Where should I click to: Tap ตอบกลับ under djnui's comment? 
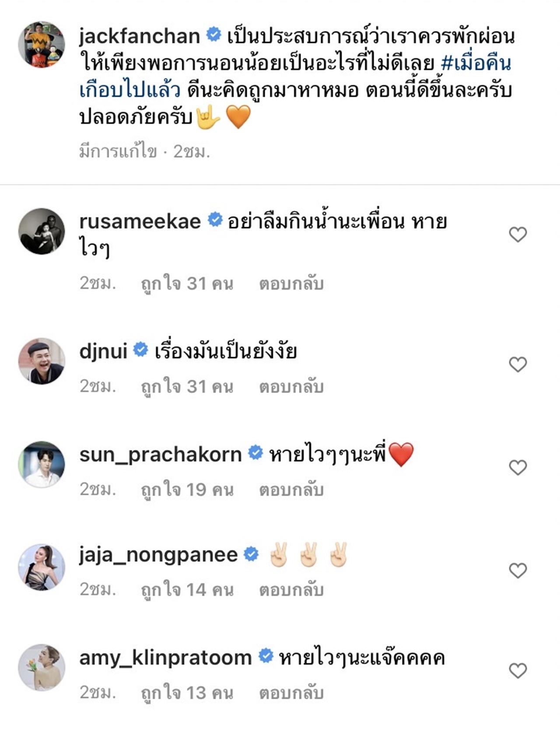pos(291,387)
